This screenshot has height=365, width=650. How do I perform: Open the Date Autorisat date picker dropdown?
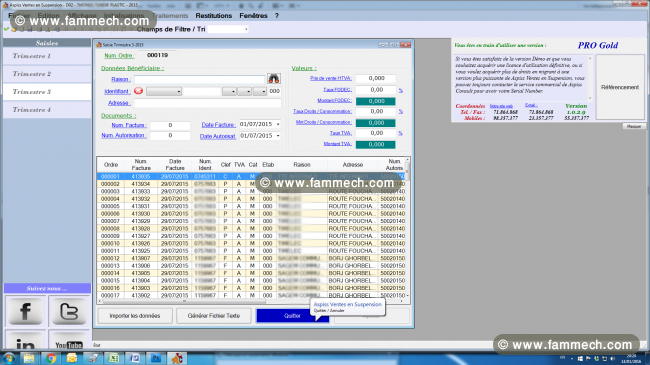[278, 136]
